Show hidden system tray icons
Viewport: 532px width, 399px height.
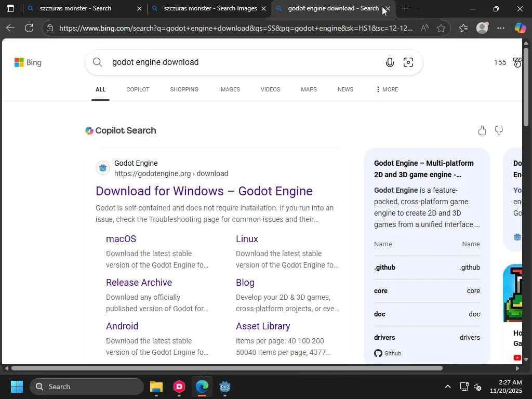coord(447,387)
